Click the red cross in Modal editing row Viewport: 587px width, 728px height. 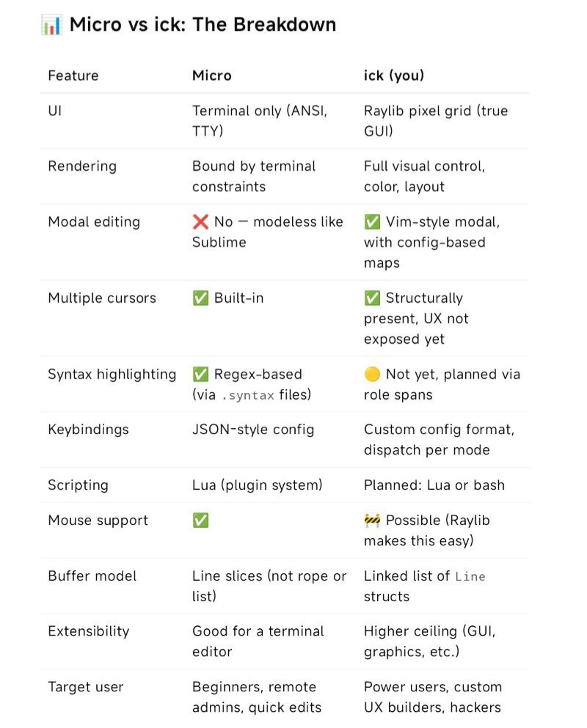tap(200, 221)
